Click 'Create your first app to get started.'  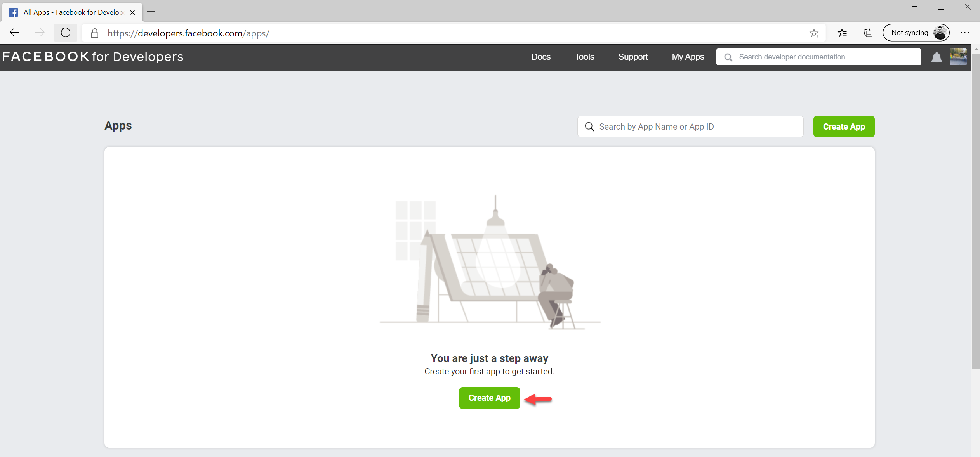click(489, 372)
